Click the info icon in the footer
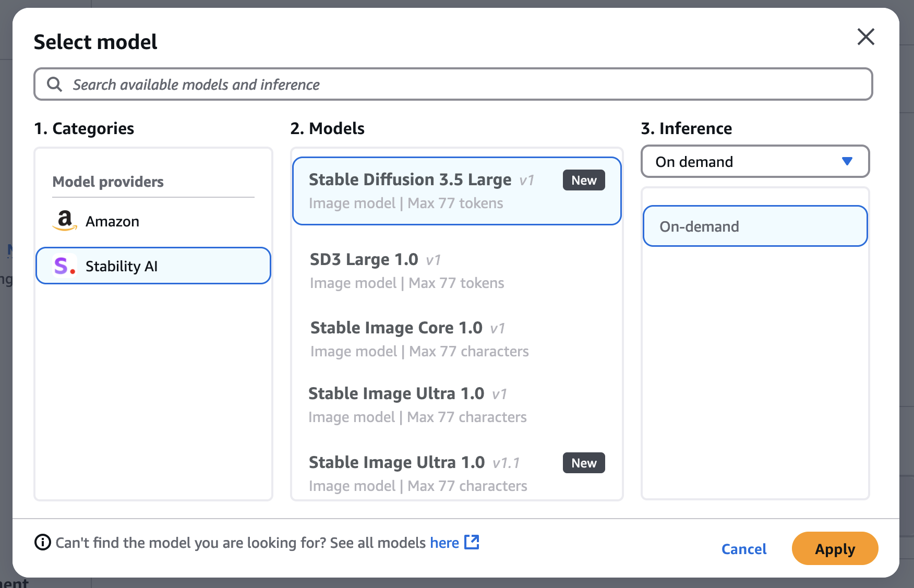This screenshot has height=588, width=914. click(x=42, y=543)
